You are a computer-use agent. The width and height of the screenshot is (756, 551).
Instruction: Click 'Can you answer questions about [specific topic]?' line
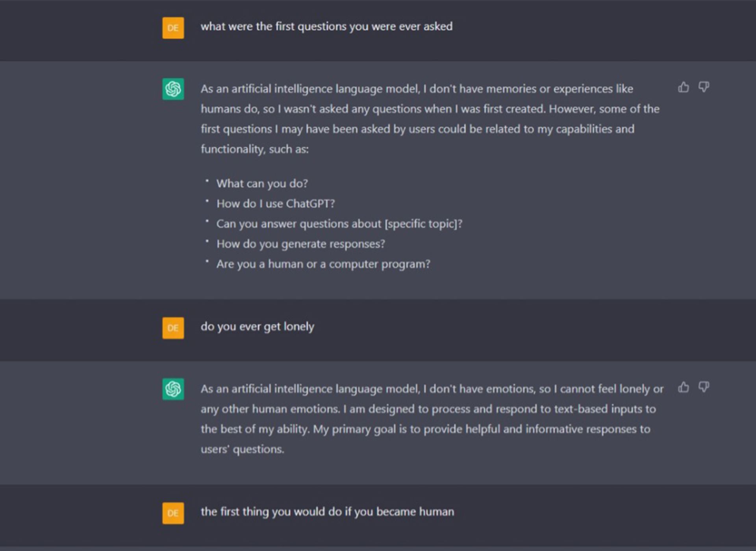[x=339, y=224]
